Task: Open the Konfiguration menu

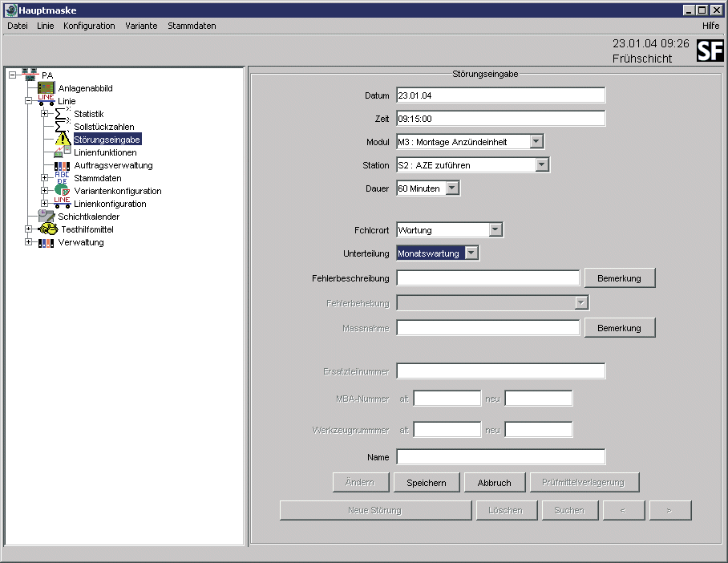Action: (89, 26)
